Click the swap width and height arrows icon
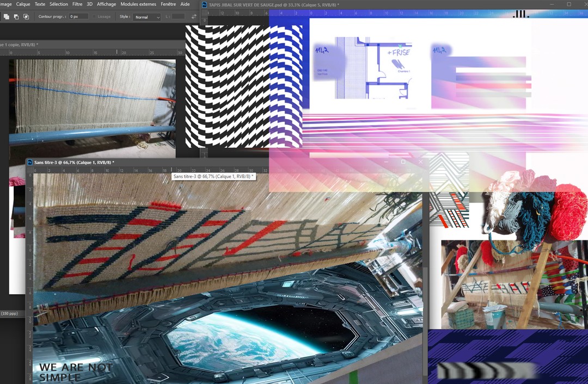The width and height of the screenshot is (588, 384). [x=194, y=17]
